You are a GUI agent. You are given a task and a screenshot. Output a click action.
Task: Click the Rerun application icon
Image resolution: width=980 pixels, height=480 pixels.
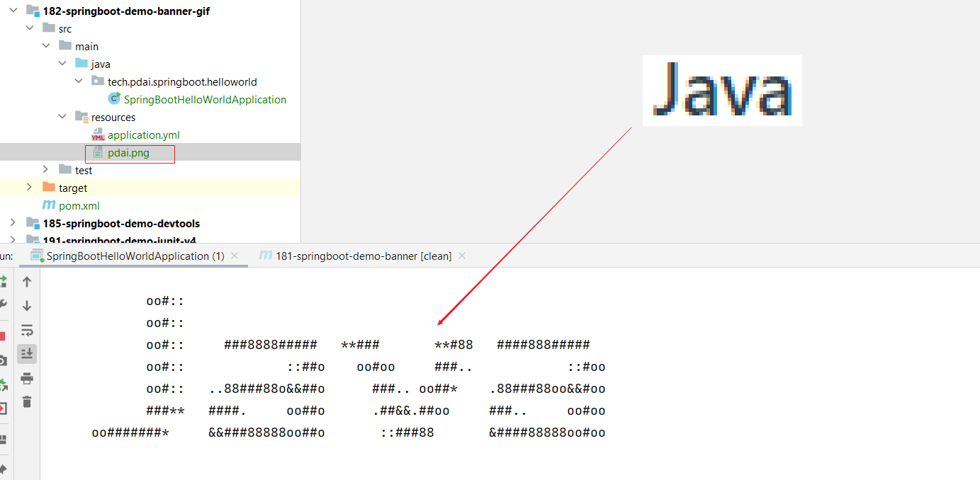pos(2,282)
